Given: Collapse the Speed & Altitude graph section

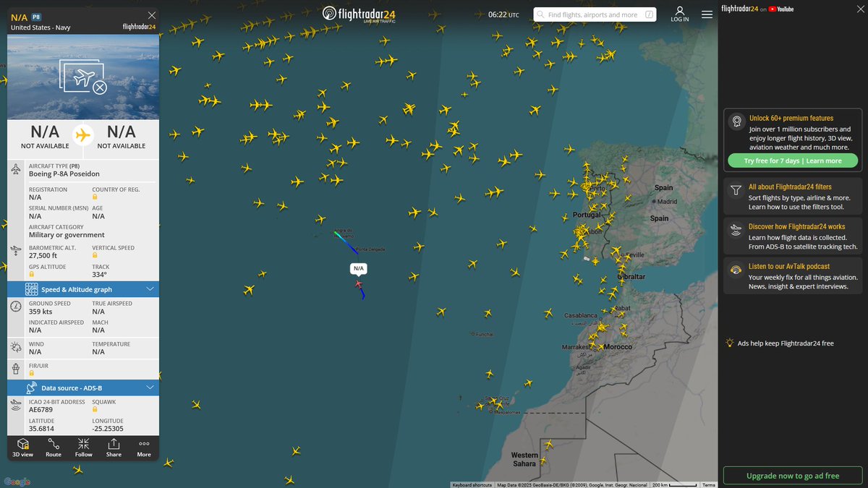Looking at the screenshot, I should point(150,289).
